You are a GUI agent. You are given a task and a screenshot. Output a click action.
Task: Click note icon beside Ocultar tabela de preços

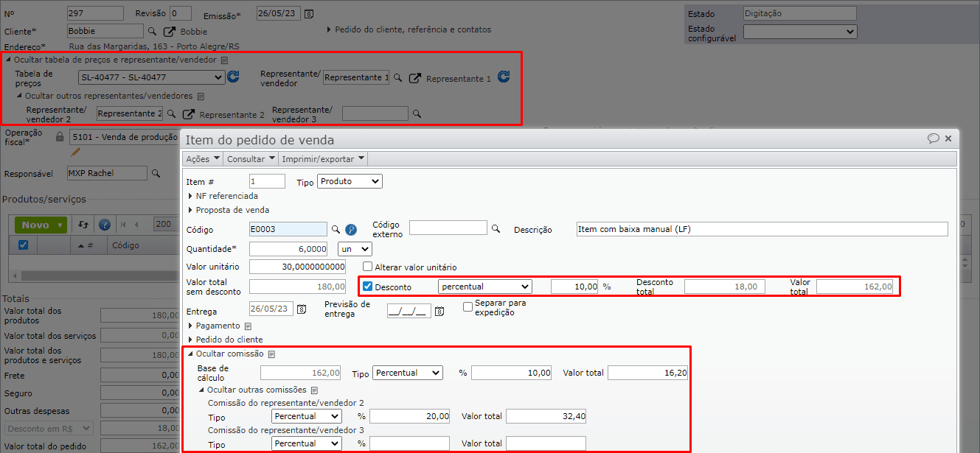tap(225, 60)
